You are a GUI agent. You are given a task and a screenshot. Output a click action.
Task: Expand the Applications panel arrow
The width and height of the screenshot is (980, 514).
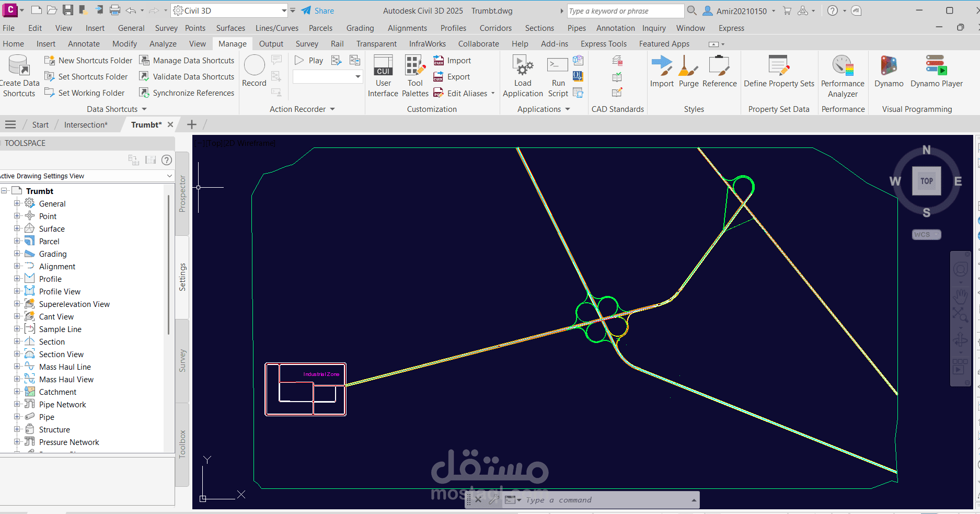click(x=568, y=109)
